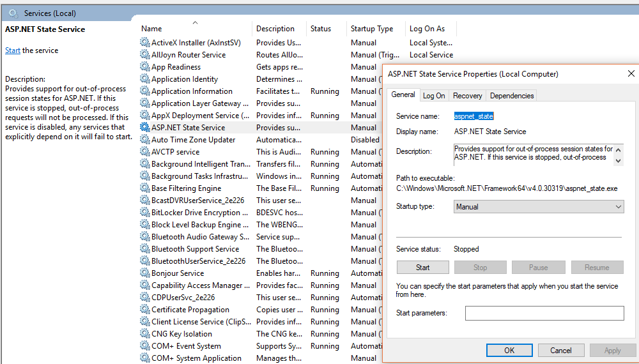This screenshot has width=639, height=364.
Task: Click the AllJoyn Router Service gear icon
Action: point(144,54)
